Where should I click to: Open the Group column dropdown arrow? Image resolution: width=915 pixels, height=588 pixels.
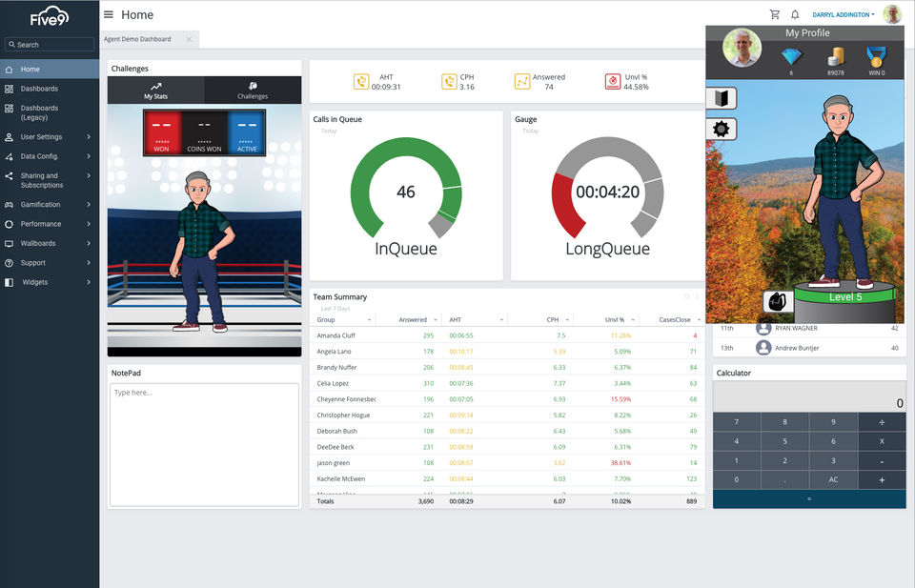coord(369,319)
